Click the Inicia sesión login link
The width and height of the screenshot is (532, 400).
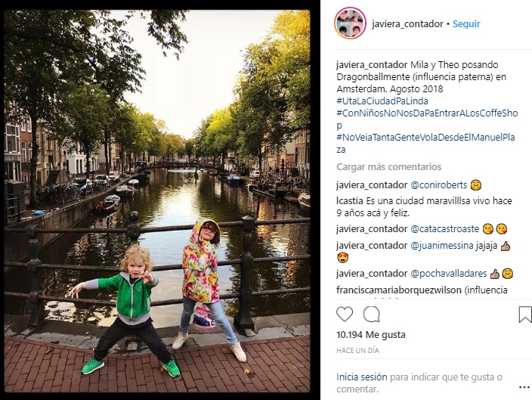362,377
